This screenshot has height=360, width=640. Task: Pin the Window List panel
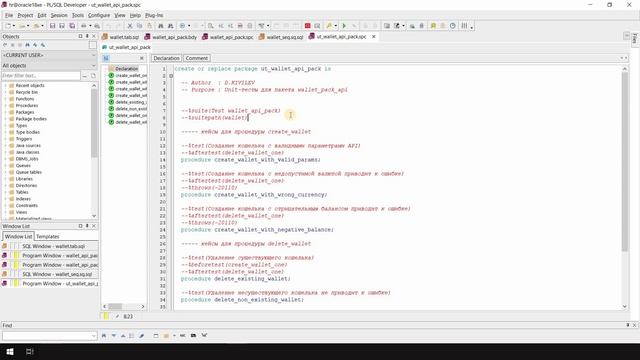tap(87, 226)
